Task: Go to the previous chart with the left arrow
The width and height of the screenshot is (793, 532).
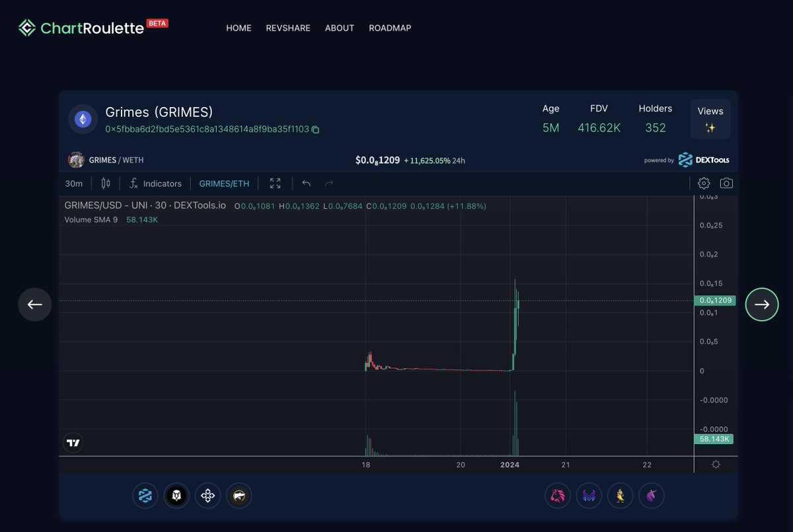Action: (x=34, y=305)
